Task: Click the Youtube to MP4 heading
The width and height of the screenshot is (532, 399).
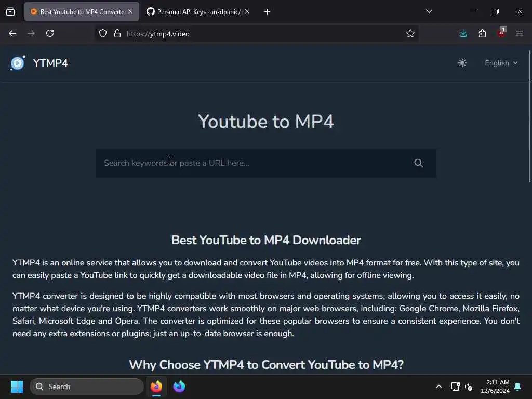Action: pos(266,122)
